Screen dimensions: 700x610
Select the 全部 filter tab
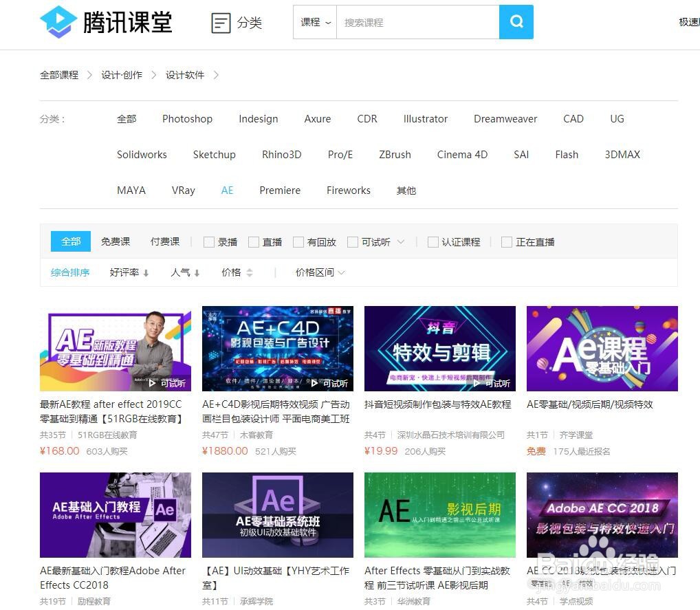pyautogui.click(x=71, y=241)
